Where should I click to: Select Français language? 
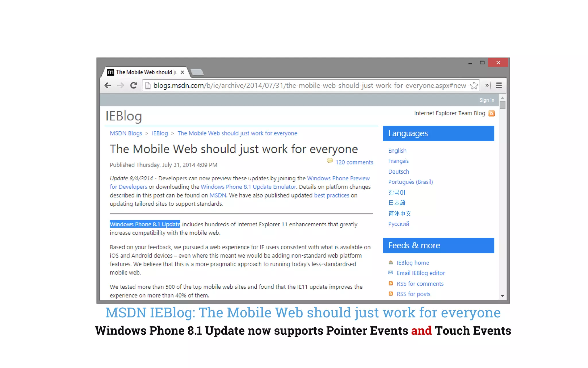pos(399,161)
